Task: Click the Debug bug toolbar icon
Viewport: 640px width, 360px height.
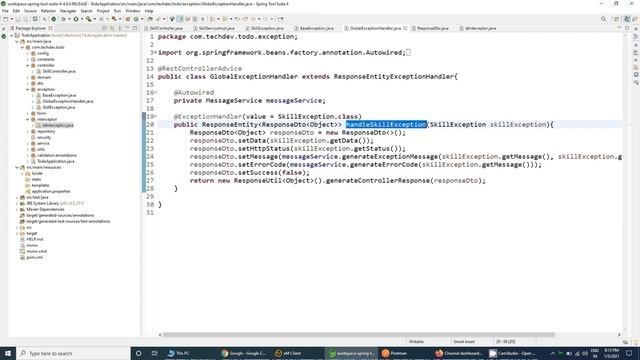Action: tap(63, 19)
